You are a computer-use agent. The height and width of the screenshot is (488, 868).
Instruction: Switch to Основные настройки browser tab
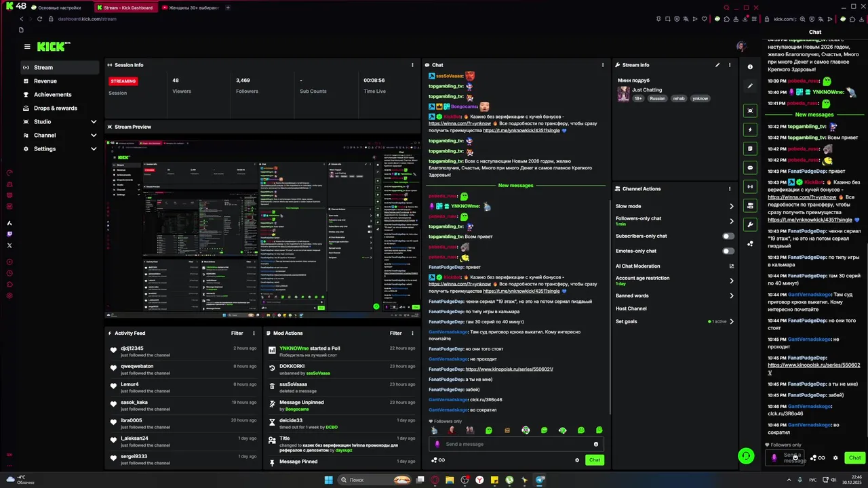click(x=57, y=7)
